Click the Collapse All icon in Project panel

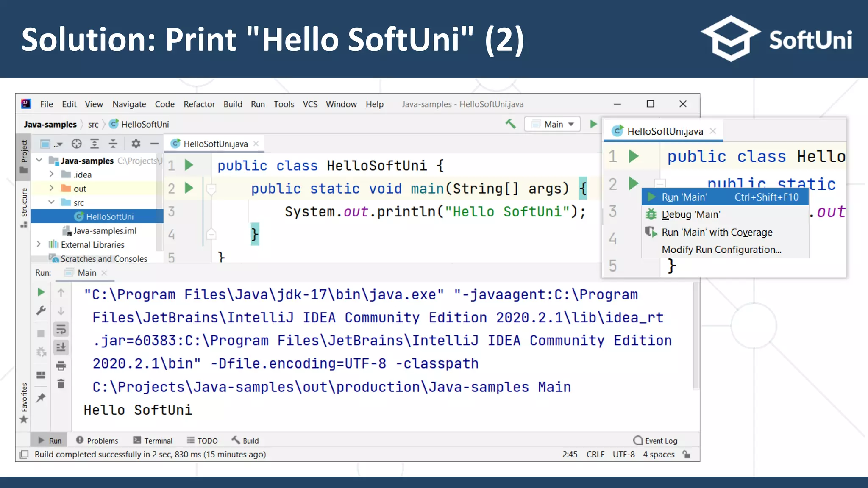pyautogui.click(x=113, y=144)
